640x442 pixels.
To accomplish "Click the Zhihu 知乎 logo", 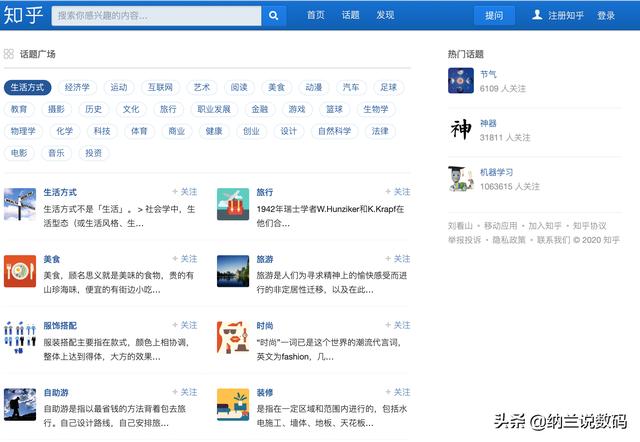I will pyautogui.click(x=23, y=15).
